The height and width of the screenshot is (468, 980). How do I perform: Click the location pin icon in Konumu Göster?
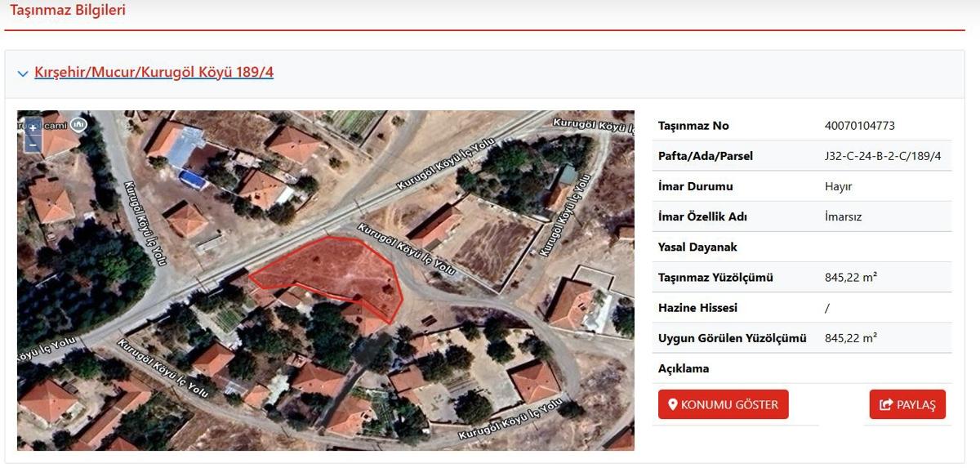point(673,404)
